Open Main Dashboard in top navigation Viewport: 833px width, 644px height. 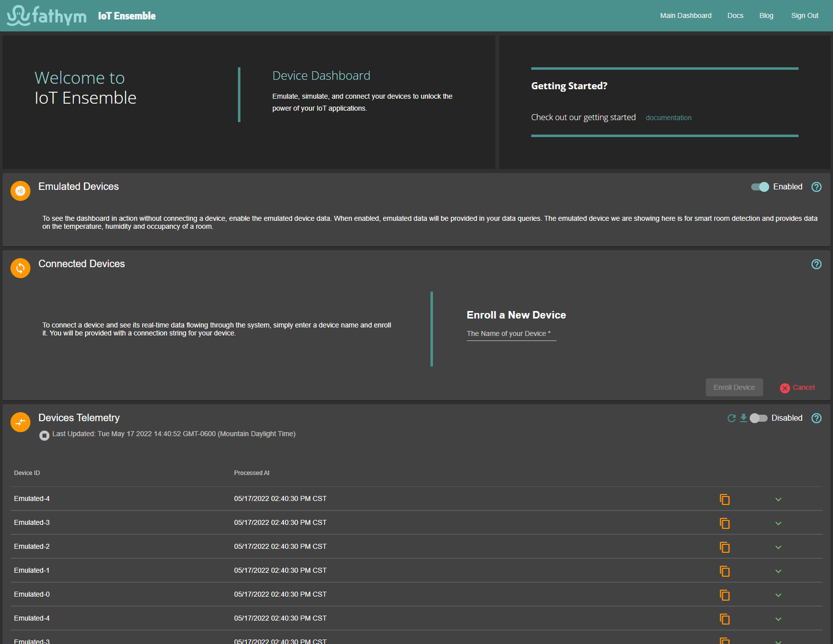click(x=686, y=15)
